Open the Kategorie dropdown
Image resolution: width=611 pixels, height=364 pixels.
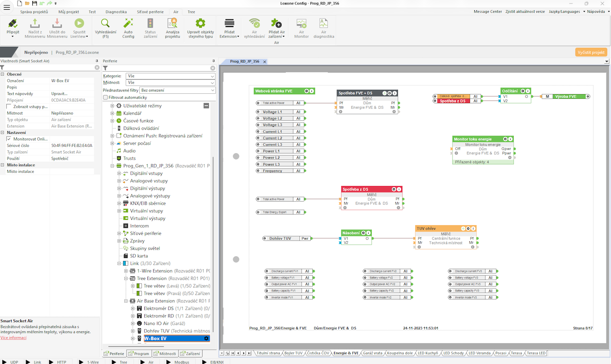(170, 76)
